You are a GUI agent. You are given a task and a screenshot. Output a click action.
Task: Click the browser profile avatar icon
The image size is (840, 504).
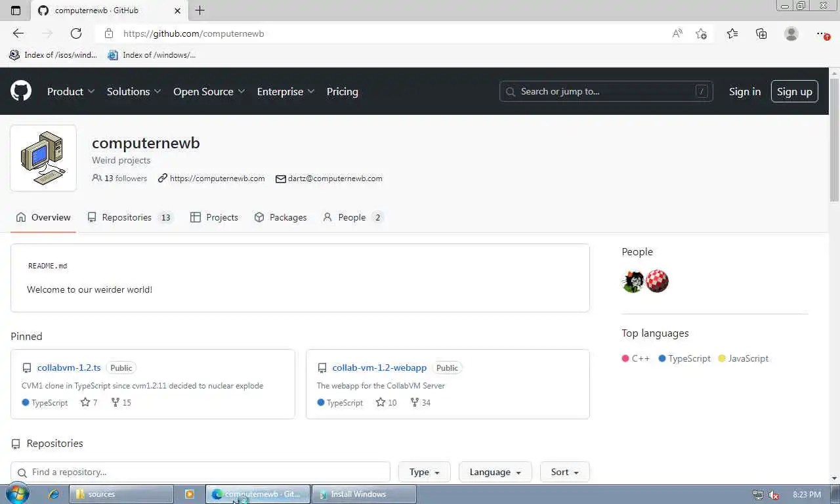[x=791, y=33]
